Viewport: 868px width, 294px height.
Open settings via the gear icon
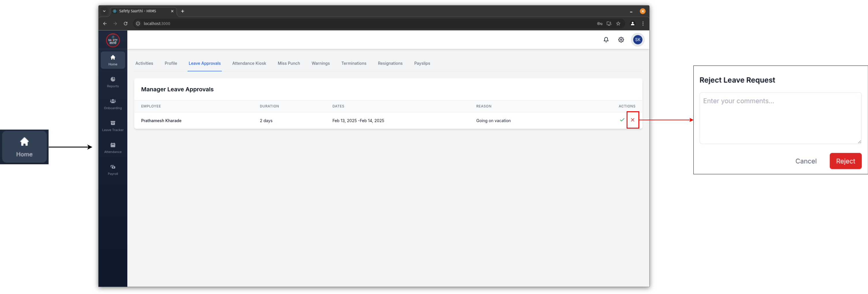[621, 40]
